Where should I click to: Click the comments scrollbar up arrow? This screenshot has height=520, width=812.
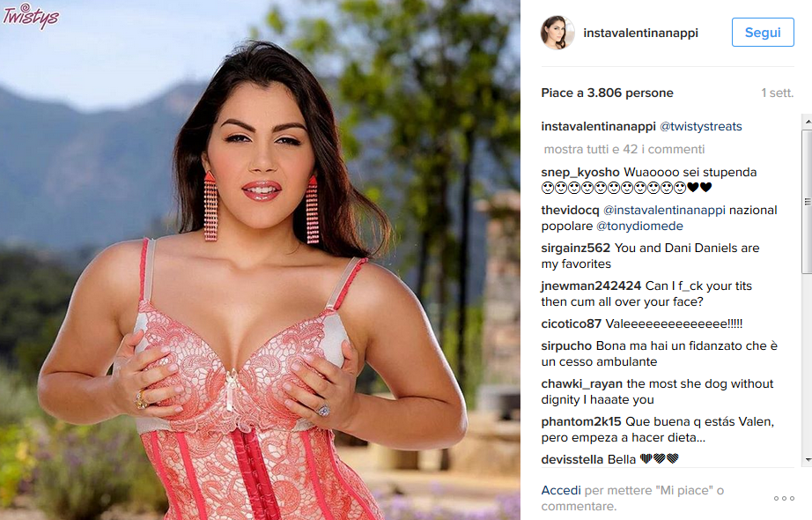(x=807, y=122)
